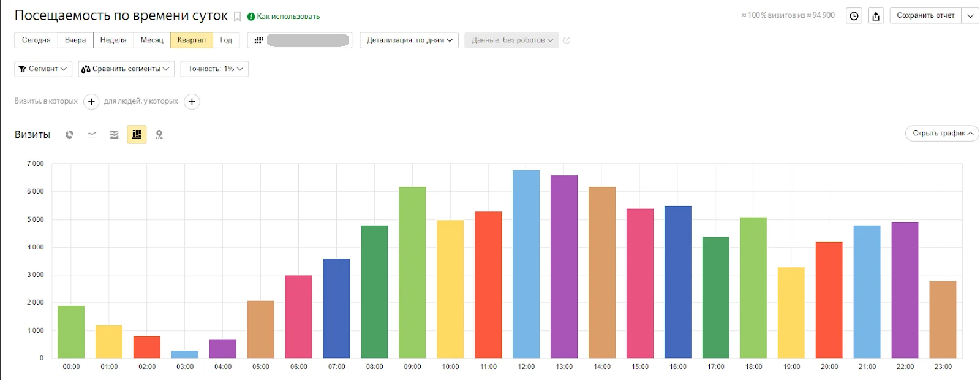980x380 pixels.
Task: Open the 'Точность: 1%' dropdown
Action: point(214,69)
